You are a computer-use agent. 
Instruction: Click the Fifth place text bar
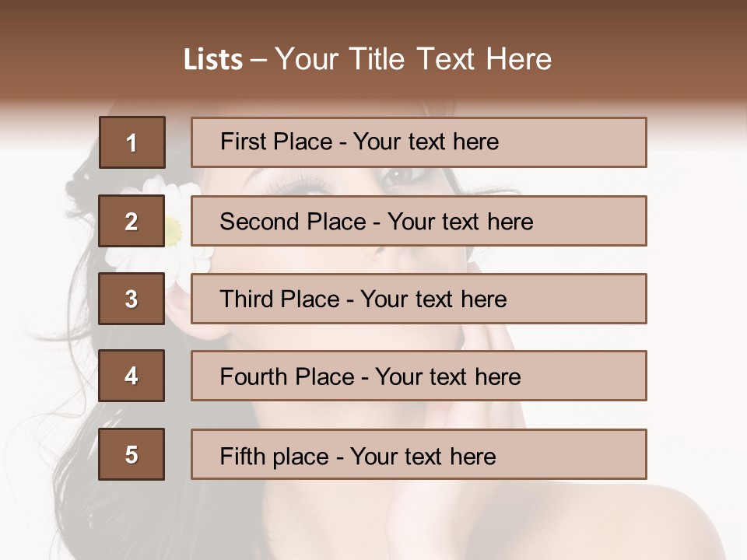(x=419, y=454)
